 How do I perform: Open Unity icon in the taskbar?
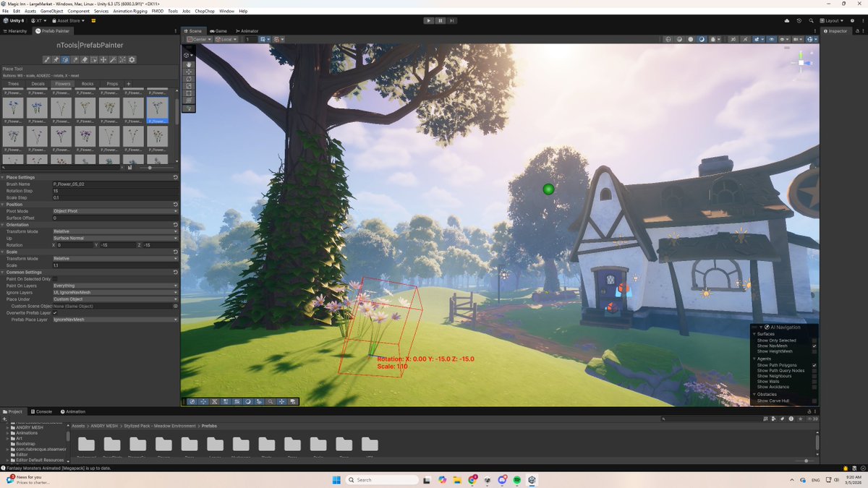coord(532,479)
